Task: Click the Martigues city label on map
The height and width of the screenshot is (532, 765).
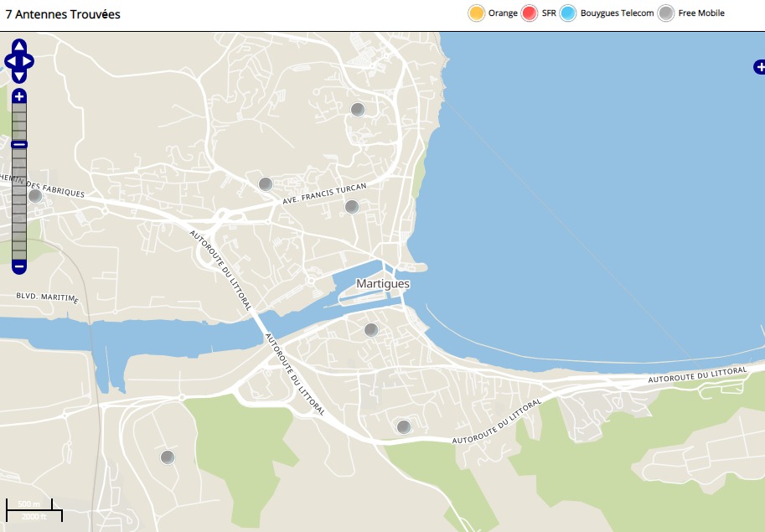Action: (383, 284)
